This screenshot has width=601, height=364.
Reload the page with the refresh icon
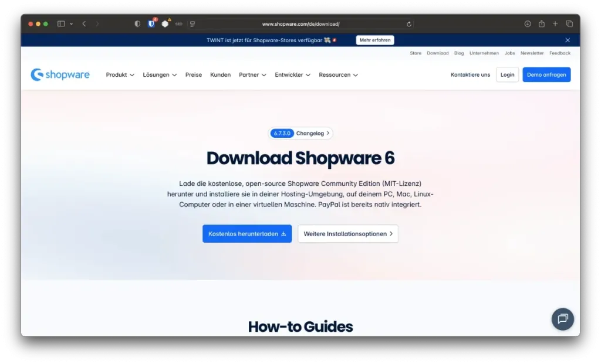click(x=409, y=23)
